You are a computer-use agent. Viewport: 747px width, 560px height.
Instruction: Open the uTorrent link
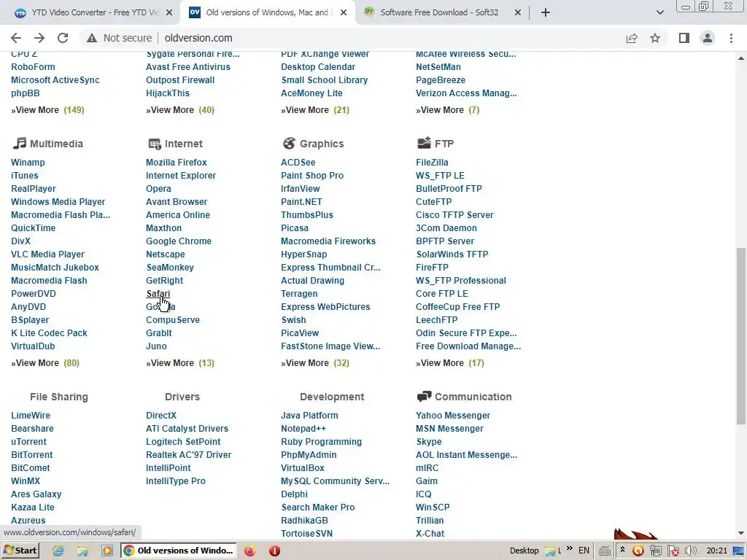[x=28, y=442]
